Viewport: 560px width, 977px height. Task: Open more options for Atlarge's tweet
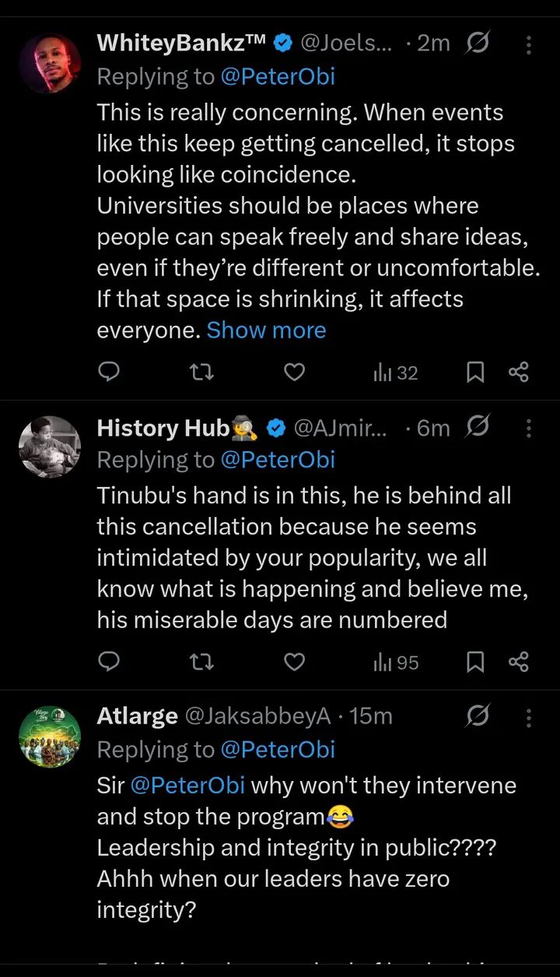coord(529,716)
